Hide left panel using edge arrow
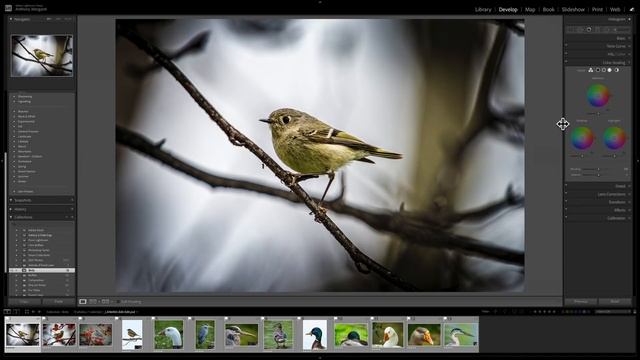The height and width of the screenshot is (360, 640). [2, 160]
